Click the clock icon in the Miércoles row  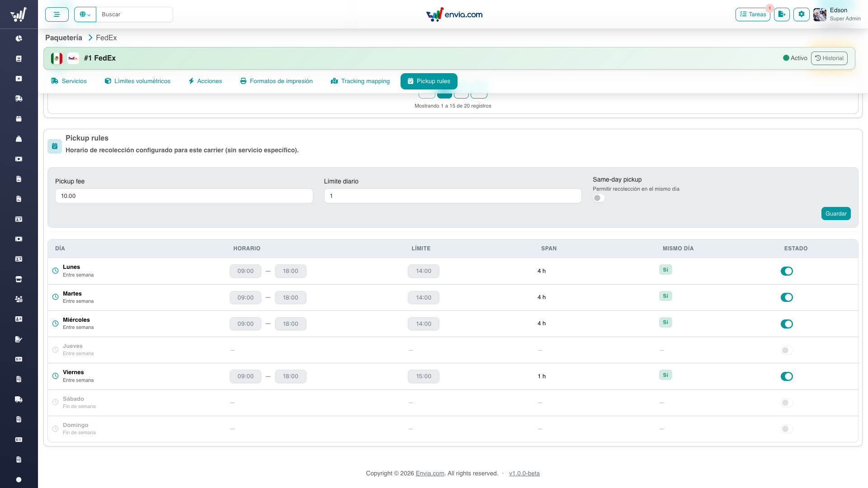[56, 324]
